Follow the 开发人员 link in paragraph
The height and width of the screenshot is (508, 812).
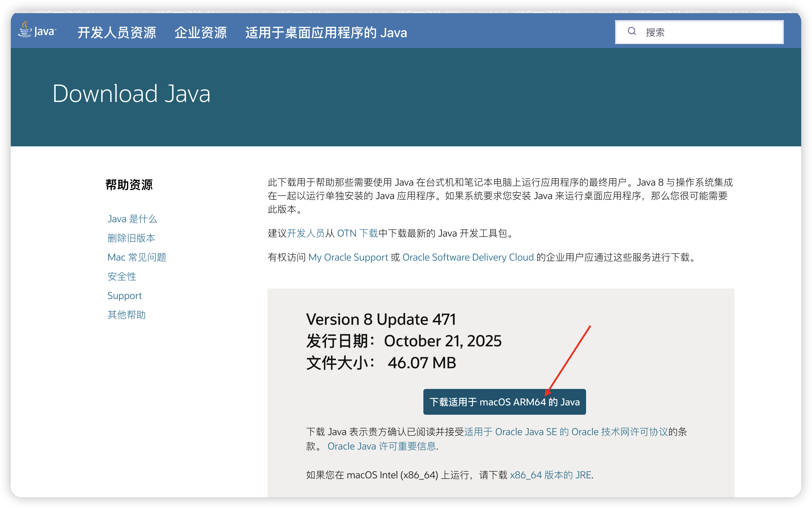pos(305,233)
